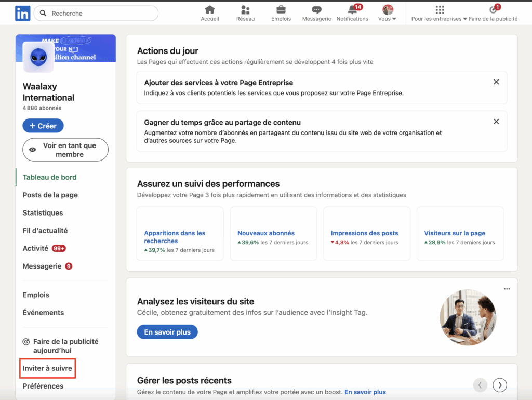Screen dimensions: 532x400
Task: Open the Emplois briefcase icon in top navigation
Action: point(281,9)
